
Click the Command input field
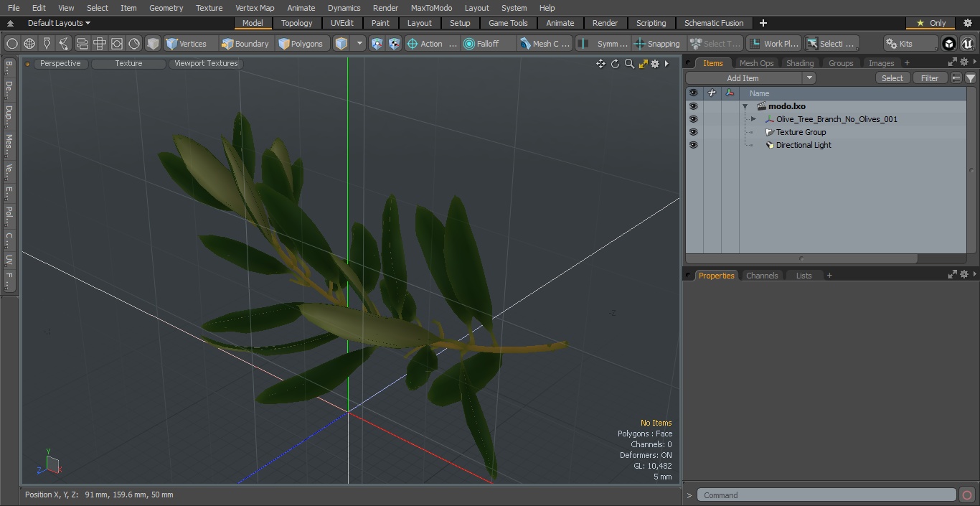826,495
